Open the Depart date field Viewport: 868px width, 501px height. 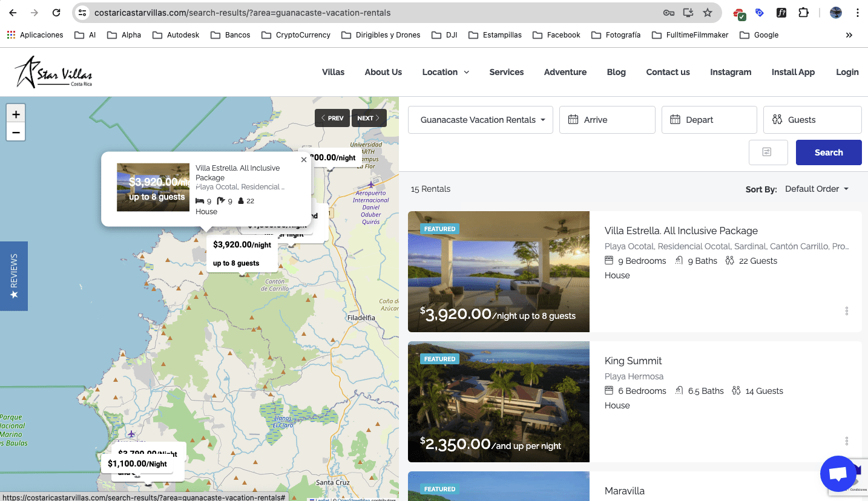tap(709, 120)
